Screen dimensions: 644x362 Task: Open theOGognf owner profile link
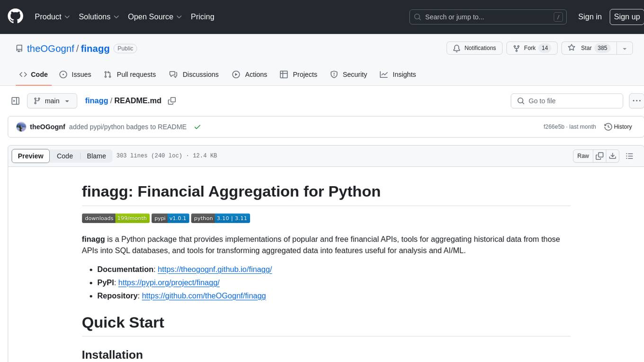tap(51, 48)
